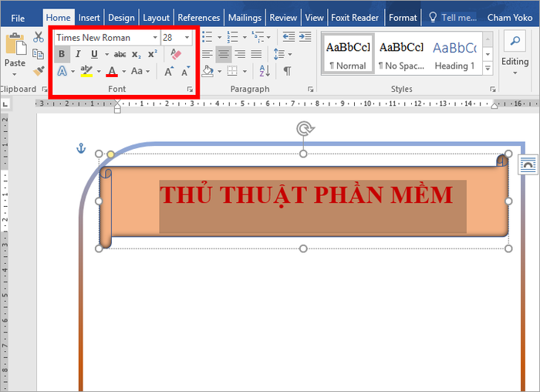
Task: Toggle Center alignment
Action: (x=224, y=54)
